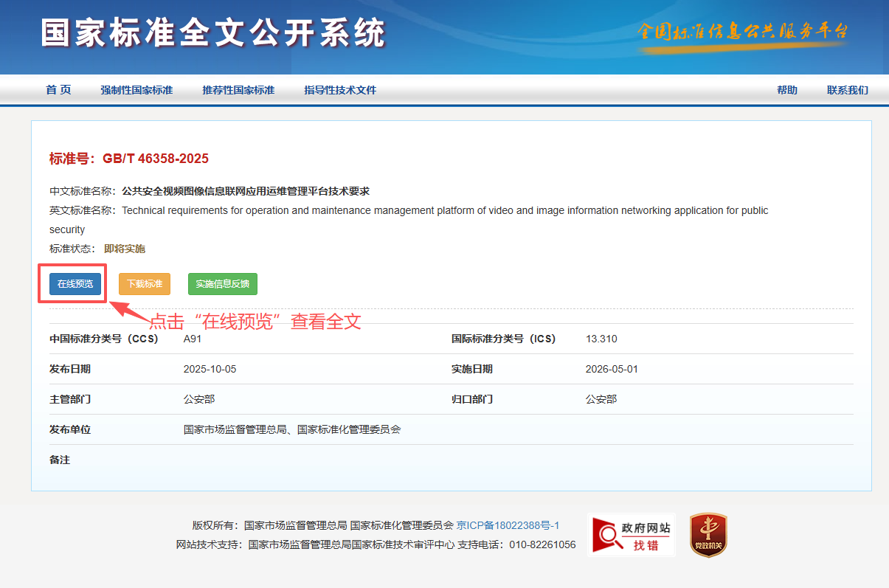Screen dimensions: 889x588
Task: Click the support phone number 010-82261056
Action: coord(542,544)
